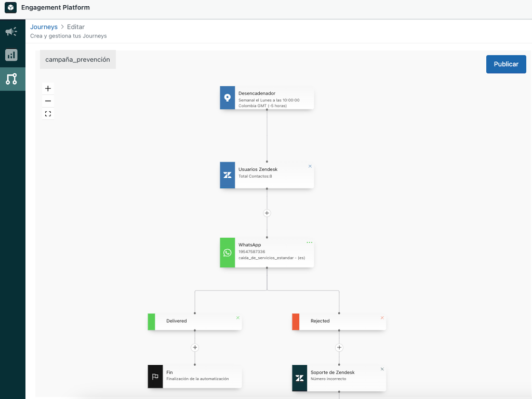Click the campaña_prevención name field
This screenshot has height=399, width=532.
coord(77,59)
